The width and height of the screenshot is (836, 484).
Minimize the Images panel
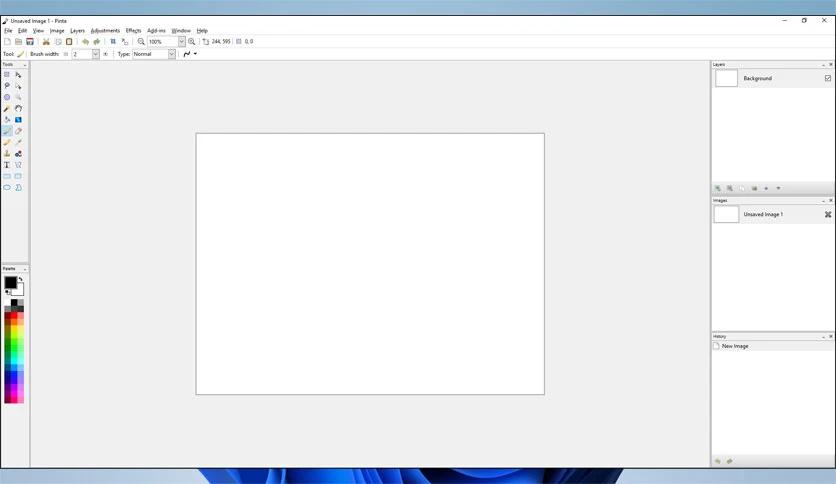pos(823,200)
